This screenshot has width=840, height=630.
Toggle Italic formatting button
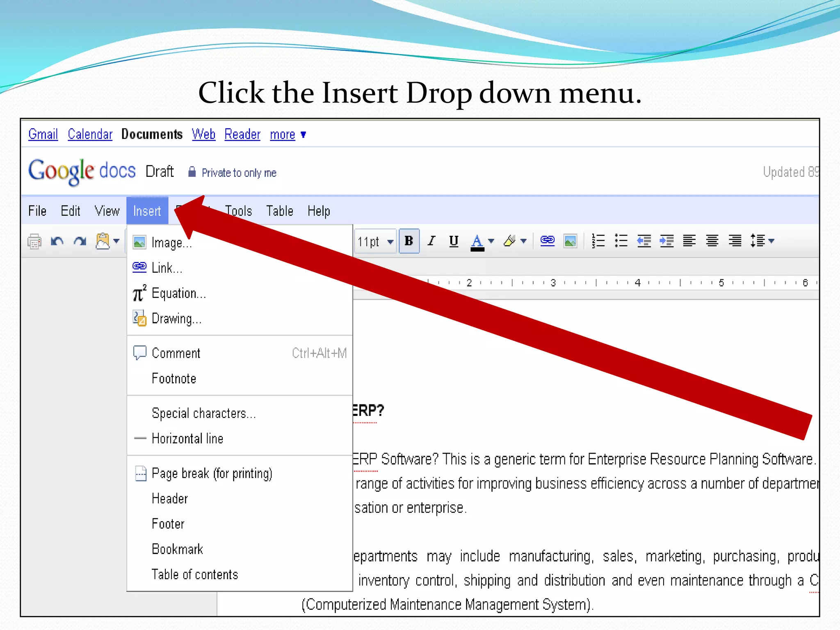pyautogui.click(x=431, y=241)
